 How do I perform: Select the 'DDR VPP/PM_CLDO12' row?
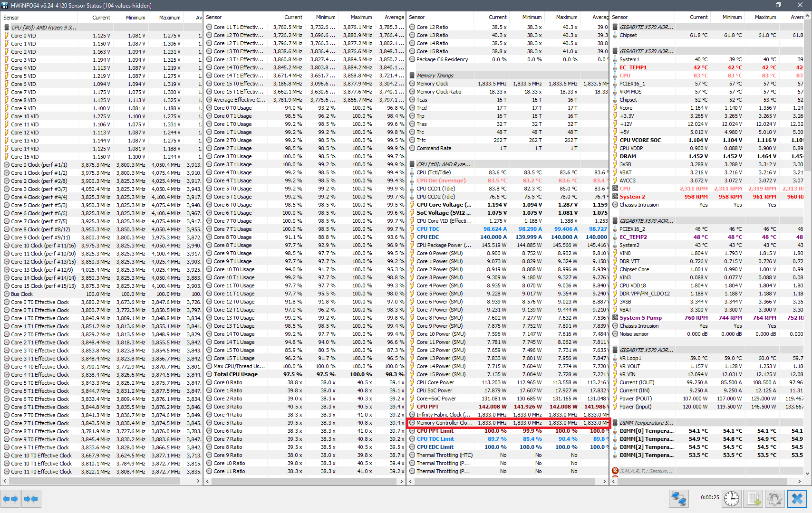pos(707,294)
